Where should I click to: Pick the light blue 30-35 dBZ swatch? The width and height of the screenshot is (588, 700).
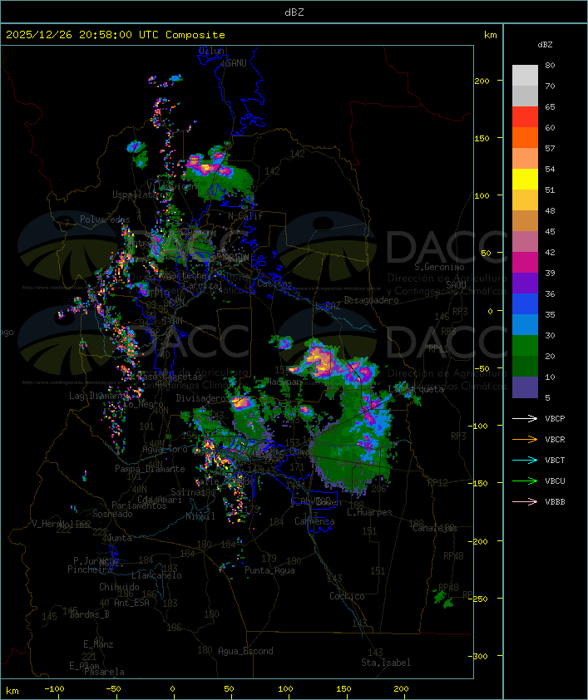pos(525,324)
